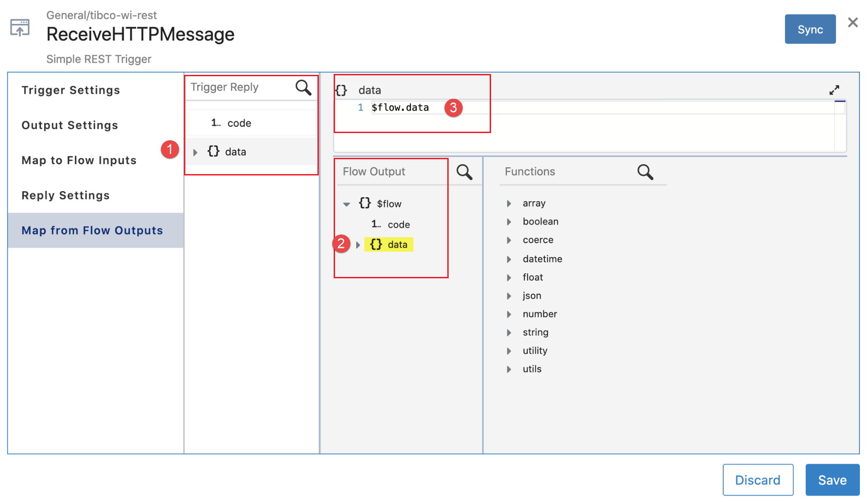The width and height of the screenshot is (868, 502).
Task: Switch to Map to Flow Inputs
Action: pyautogui.click(x=79, y=161)
